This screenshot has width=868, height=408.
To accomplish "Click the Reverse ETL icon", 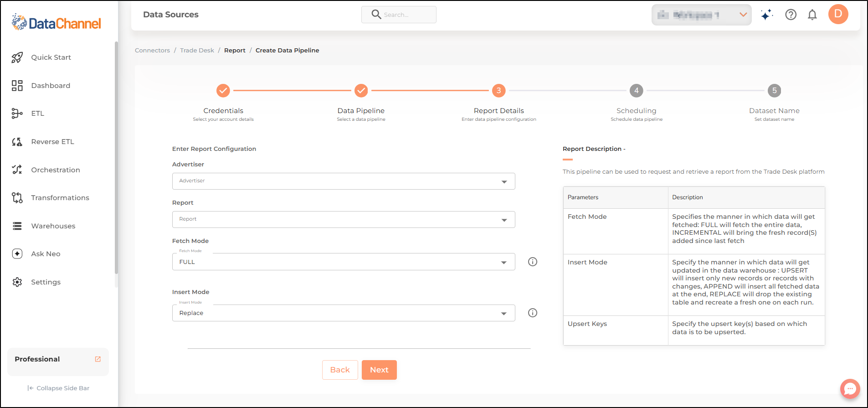I will tap(17, 142).
